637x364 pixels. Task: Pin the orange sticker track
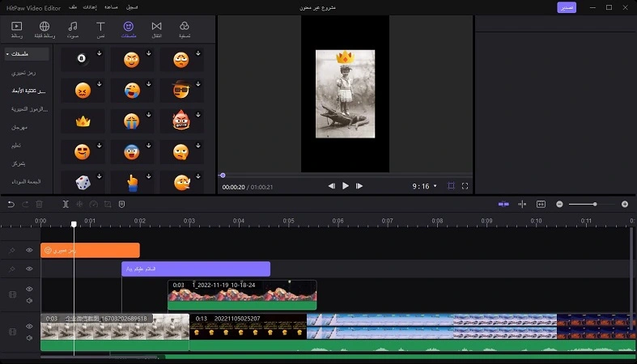[x=12, y=251]
